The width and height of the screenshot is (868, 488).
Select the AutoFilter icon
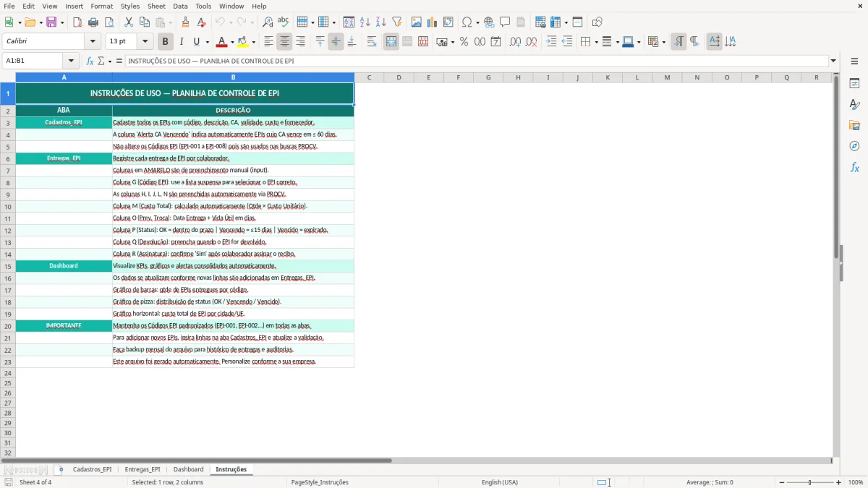(x=396, y=22)
